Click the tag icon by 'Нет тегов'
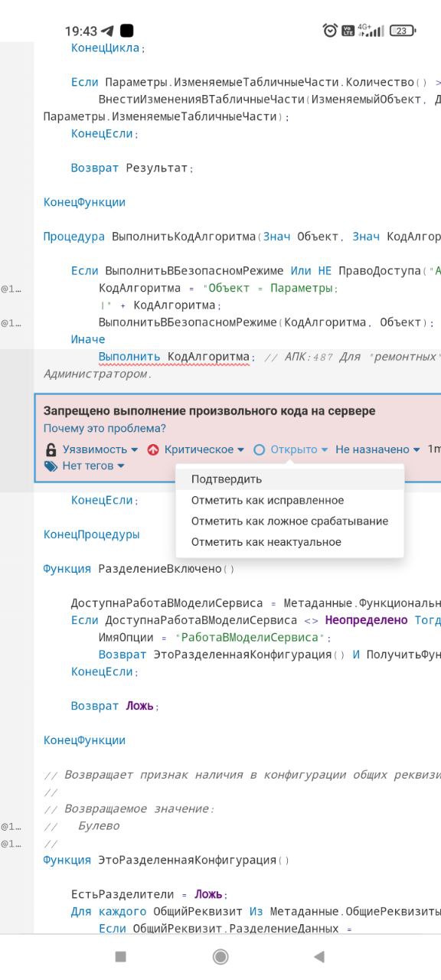 [51, 465]
